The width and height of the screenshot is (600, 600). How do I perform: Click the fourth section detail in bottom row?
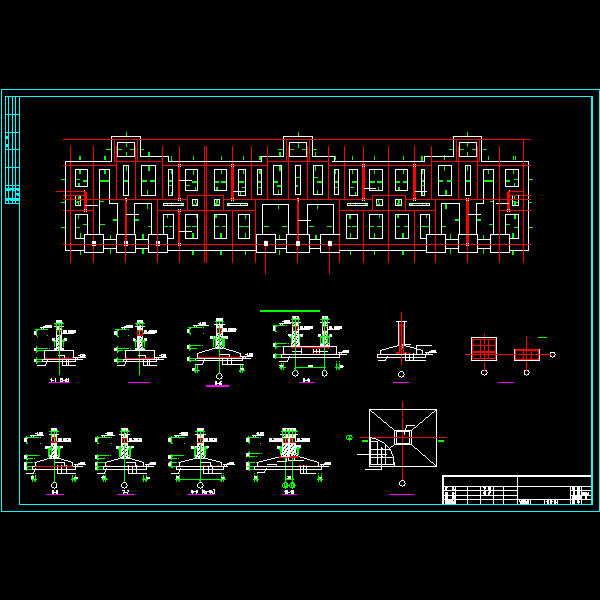point(289,456)
